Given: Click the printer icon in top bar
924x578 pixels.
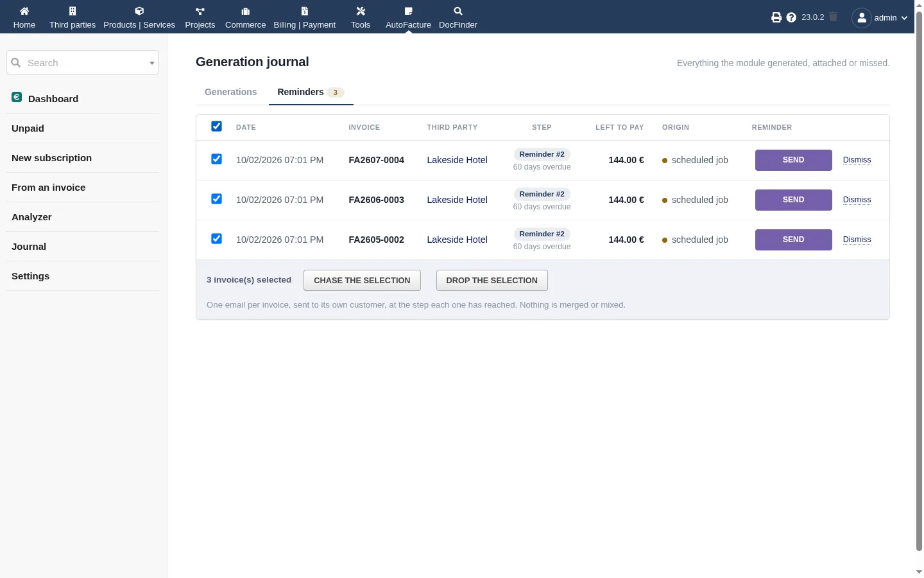Looking at the screenshot, I should pos(776,17).
